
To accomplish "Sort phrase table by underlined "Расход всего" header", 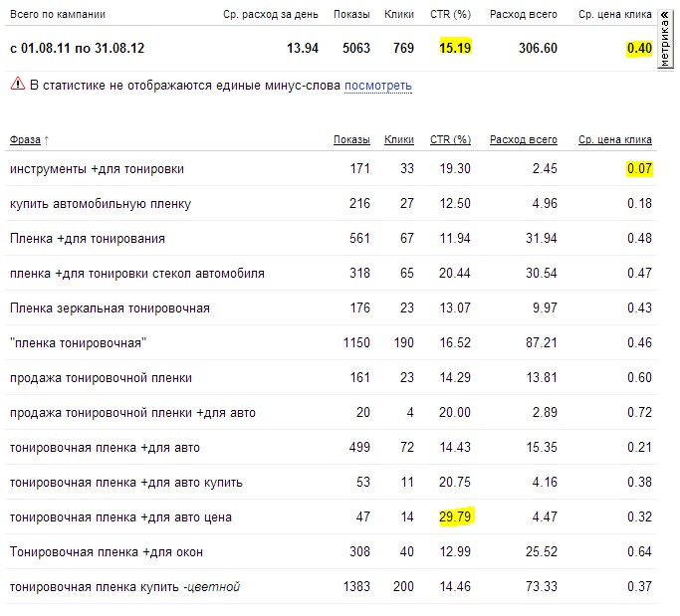I will [524, 140].
